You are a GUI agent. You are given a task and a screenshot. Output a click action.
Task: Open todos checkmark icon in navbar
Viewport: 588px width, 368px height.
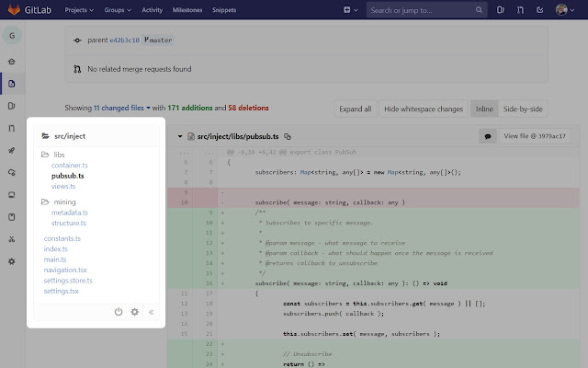[x=539, y=10]
